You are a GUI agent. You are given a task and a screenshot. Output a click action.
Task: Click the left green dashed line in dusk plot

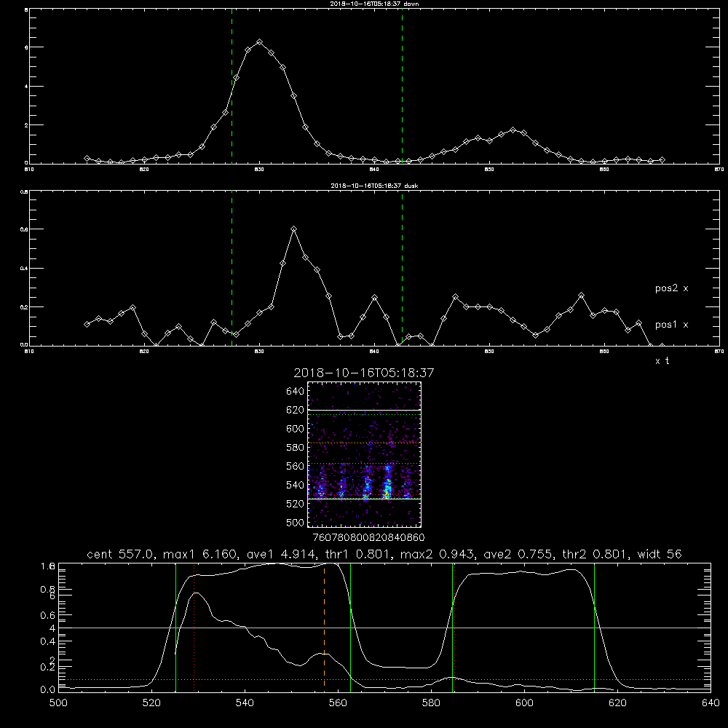pyautogui.click(x=232, y=268)
